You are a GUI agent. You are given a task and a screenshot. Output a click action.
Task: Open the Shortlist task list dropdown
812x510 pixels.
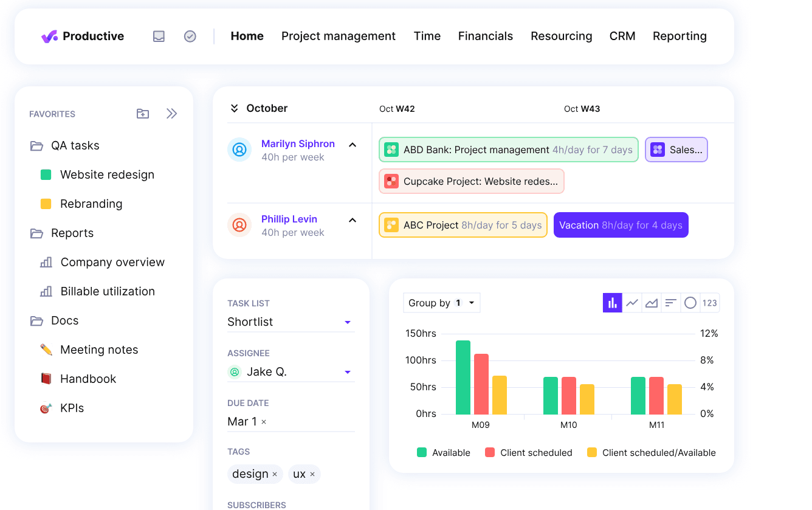pyautogui.click(x=291, y=322)
